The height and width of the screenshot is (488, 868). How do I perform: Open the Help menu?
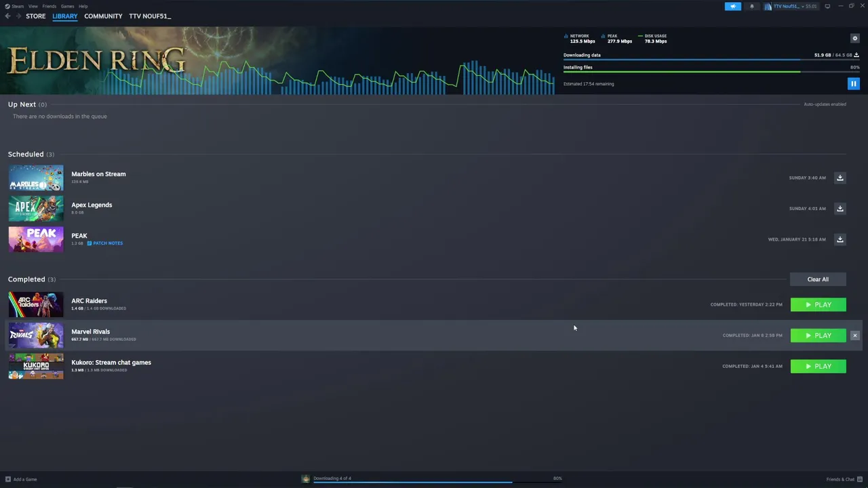(x=83, y=6)
